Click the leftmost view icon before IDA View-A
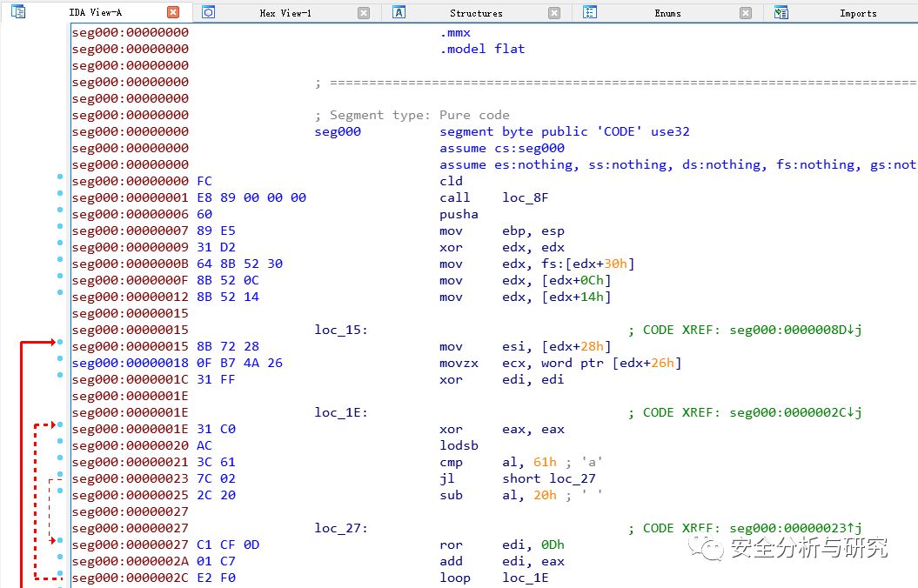The image size is (918, 588). click(x=18, y=12)
